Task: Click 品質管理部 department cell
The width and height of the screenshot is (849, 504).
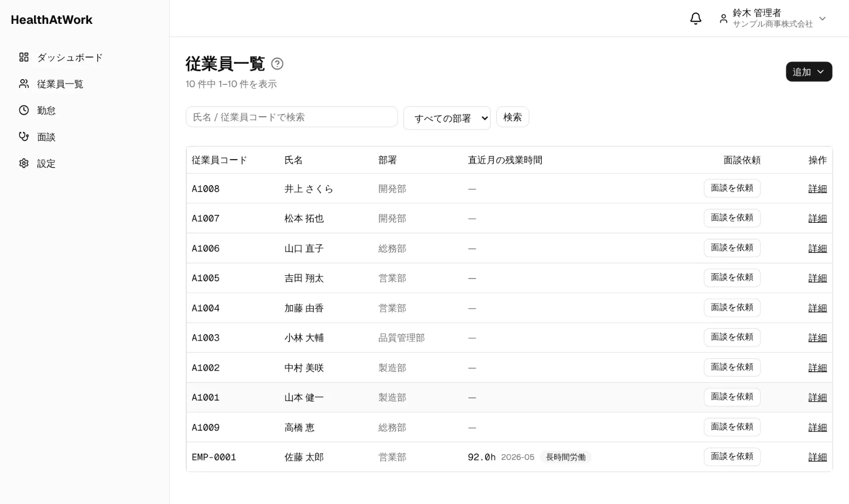Action: pos(401,338)
